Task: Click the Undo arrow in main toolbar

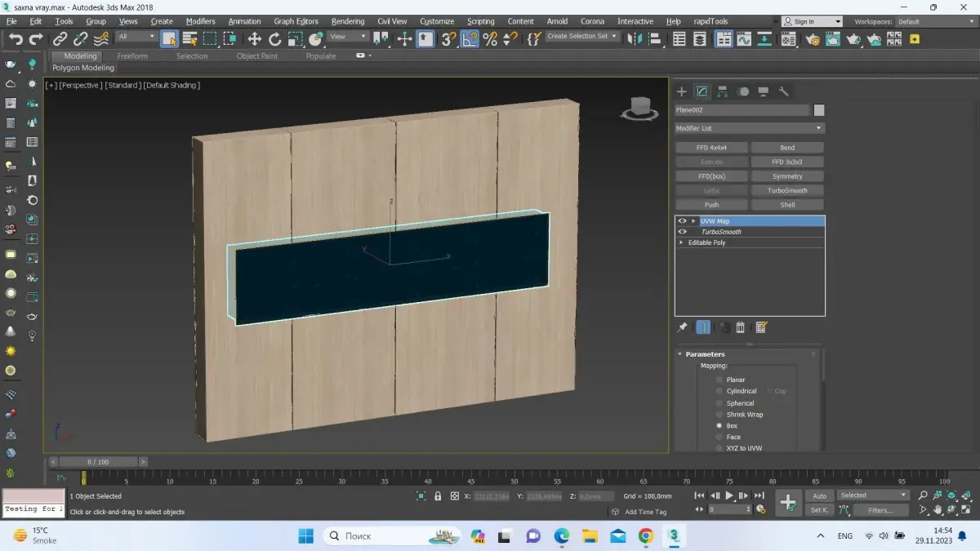Action: [16, 38]
